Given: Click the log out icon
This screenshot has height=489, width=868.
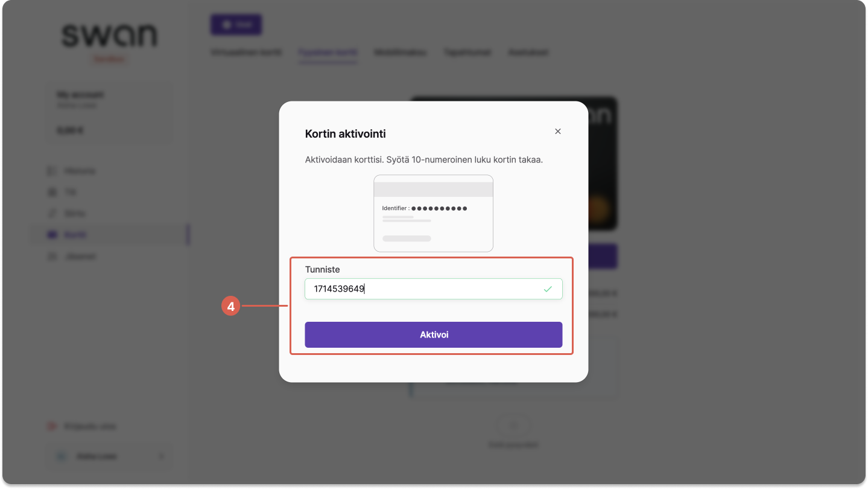Looking at the screenshot, I should 52,426.
